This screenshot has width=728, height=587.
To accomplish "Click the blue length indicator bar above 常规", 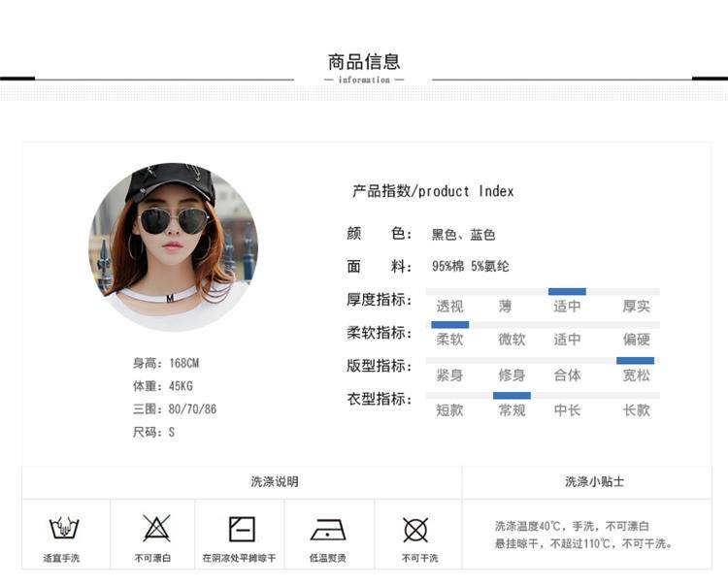I will pyautogui.click(x=512, y=395).
